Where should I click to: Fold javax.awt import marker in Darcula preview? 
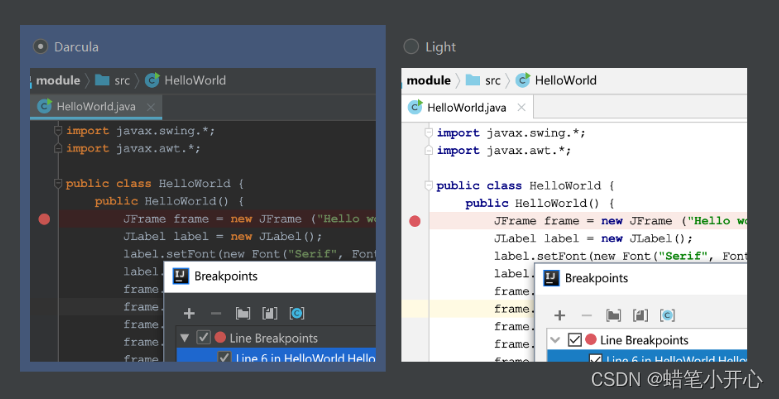click(x=58, y=148)
